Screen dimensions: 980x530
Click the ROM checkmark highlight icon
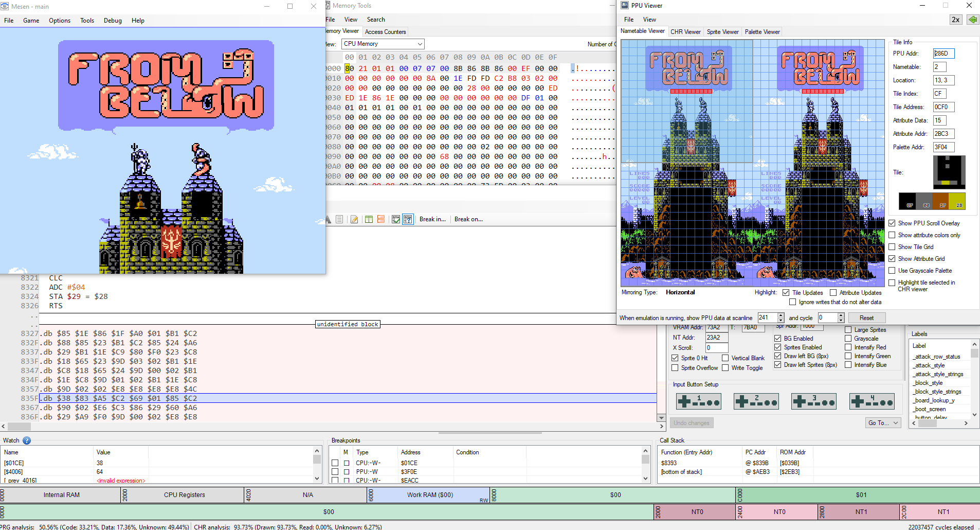[x=396, y=219]
